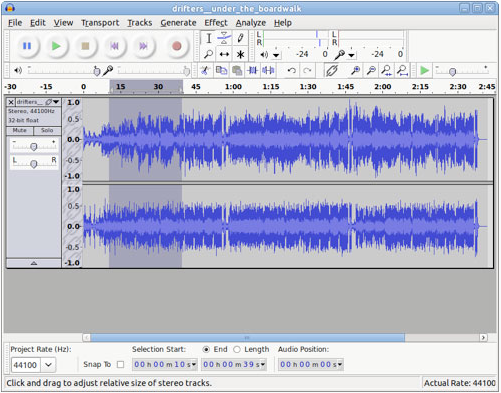Open the Selection Start time format dropdown
The width and height of the screenshot is (501, 393).
pyautogui.click(x=194, y=364)
